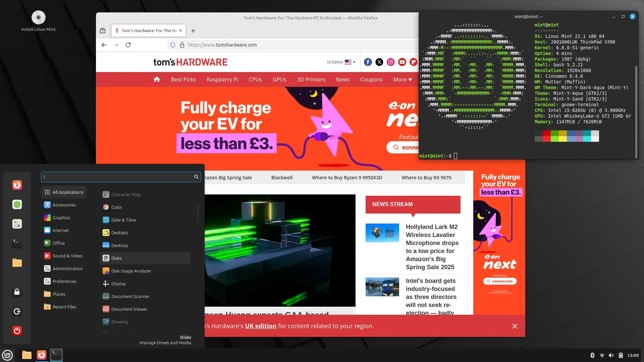Switch to Firefox from the taskbar
This screenshot has width=644, height=362.
coord(42,355)
